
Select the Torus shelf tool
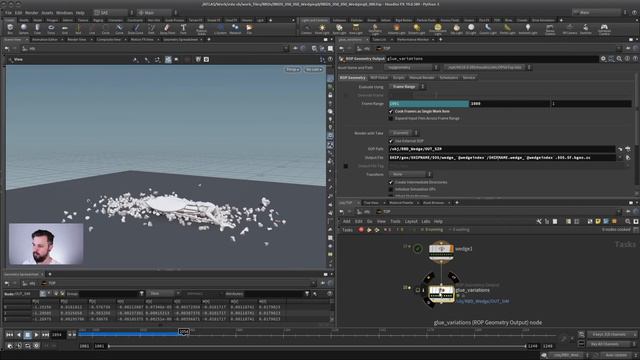coord(51,29)
